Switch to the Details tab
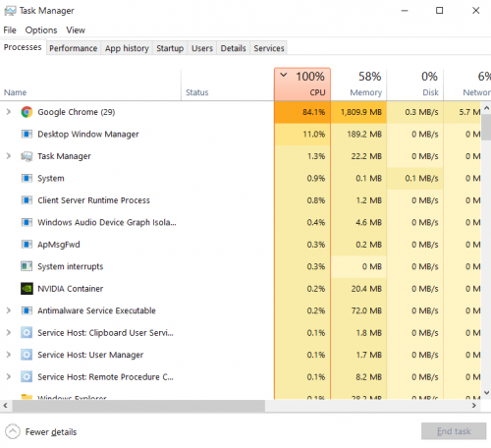Screen dimensions: 491x448 (x=233, y=48)
